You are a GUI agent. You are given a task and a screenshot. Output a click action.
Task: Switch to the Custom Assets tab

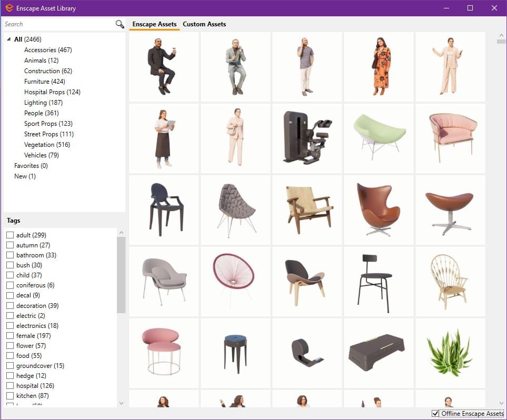(204, 24)
